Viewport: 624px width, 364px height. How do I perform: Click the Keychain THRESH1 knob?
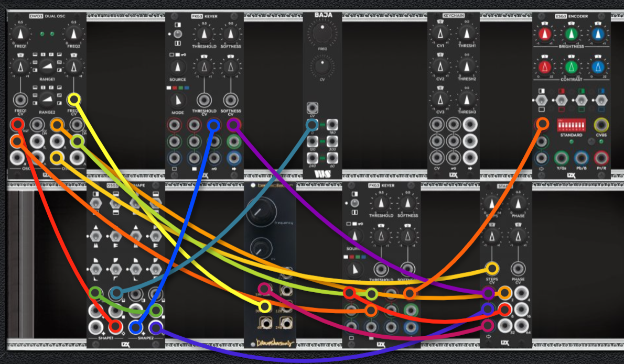(467, 34)
